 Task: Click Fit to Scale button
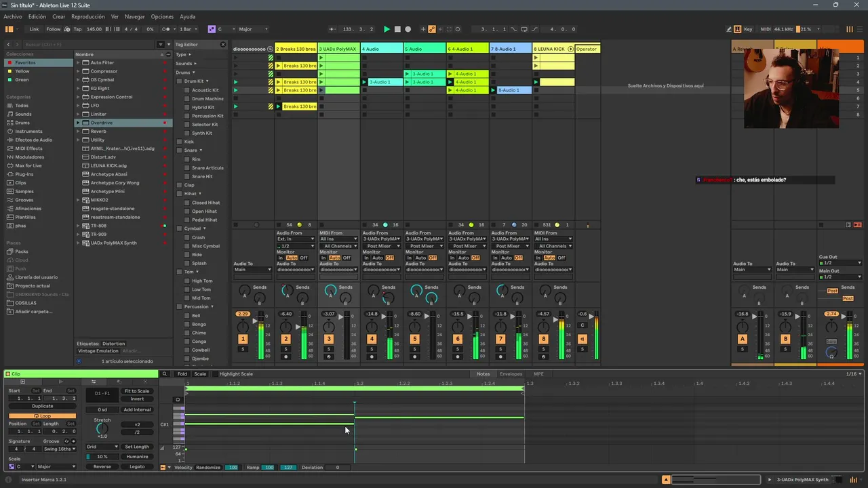(x=136, y=391)
